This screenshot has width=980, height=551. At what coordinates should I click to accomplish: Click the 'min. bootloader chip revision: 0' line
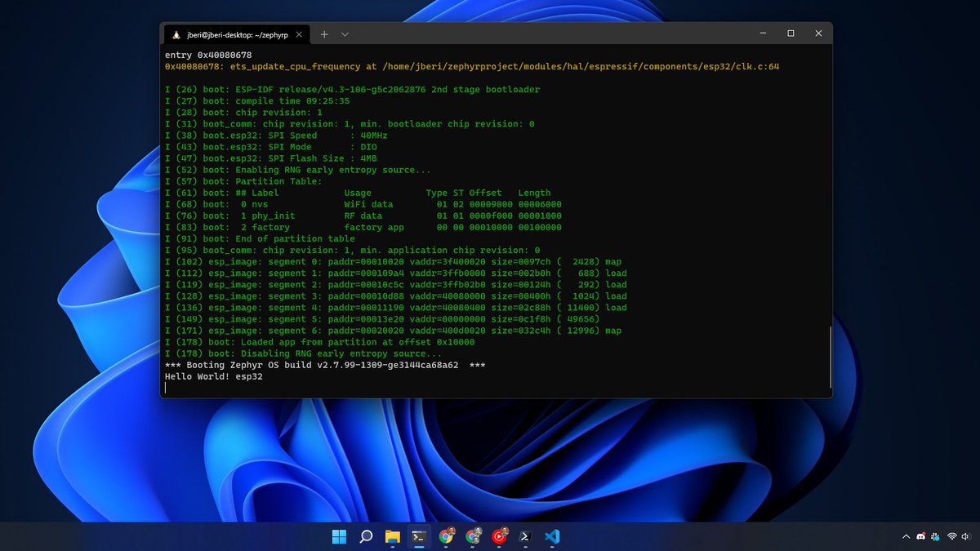350,124
